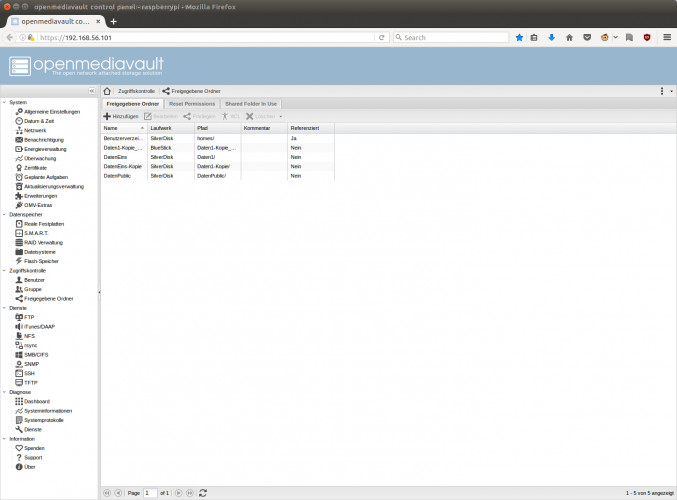Sort by the Laufwerk column header
This screenshot has height=500, width=677.
point(171,128)
